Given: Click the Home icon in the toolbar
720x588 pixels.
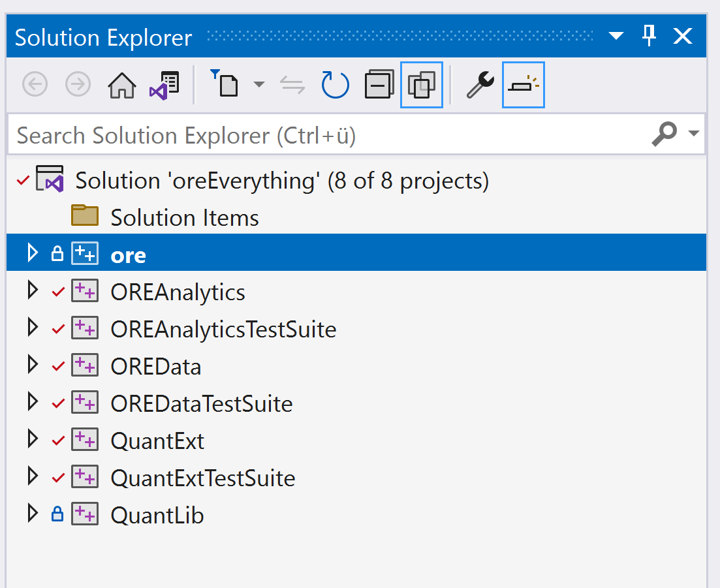Looking at the screenshot, I should [121, 84].
